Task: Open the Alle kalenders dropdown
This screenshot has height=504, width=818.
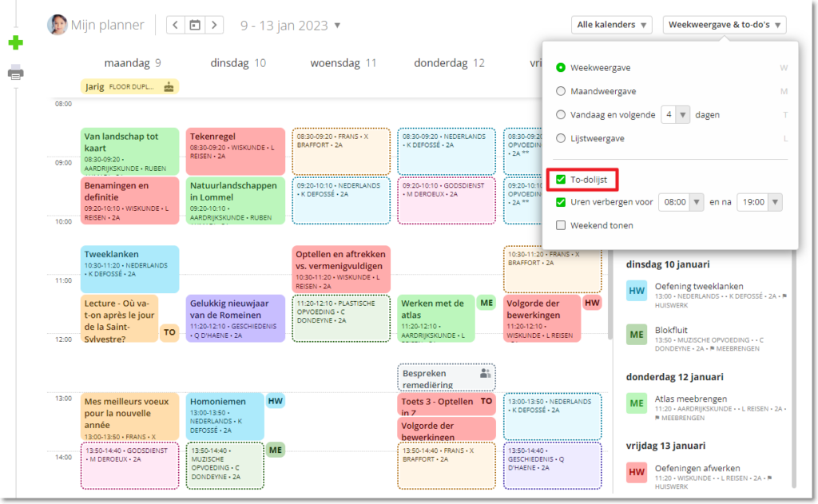Action: pos(612,26)
